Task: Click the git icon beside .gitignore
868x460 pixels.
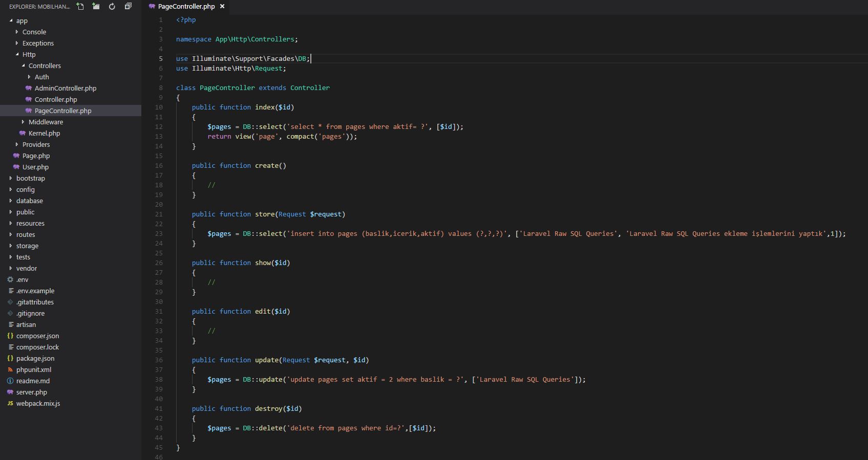Action: [10, 313]
